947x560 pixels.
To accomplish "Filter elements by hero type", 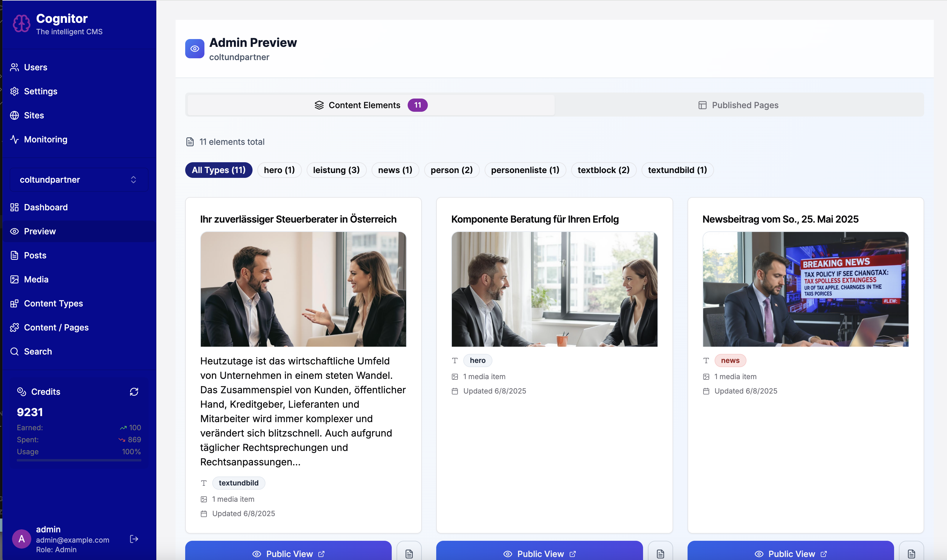I will [279, 170].
